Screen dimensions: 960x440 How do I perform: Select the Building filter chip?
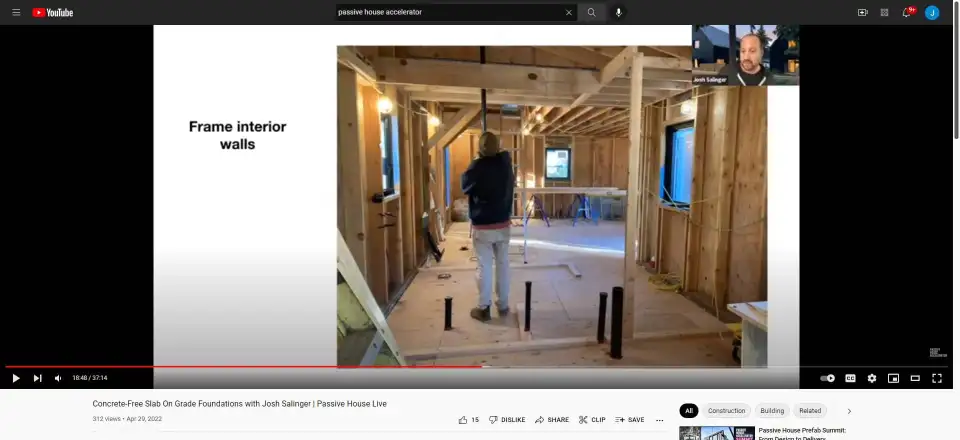click(772, 411)
